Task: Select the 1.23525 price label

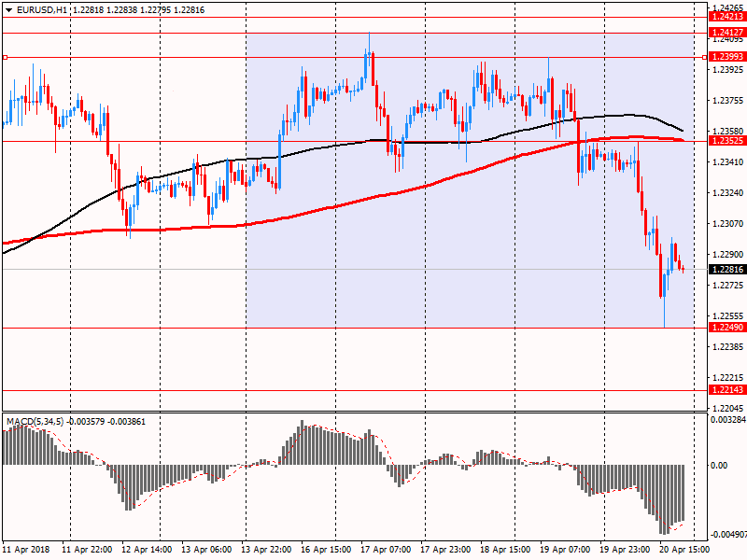Action: [726, 141]
